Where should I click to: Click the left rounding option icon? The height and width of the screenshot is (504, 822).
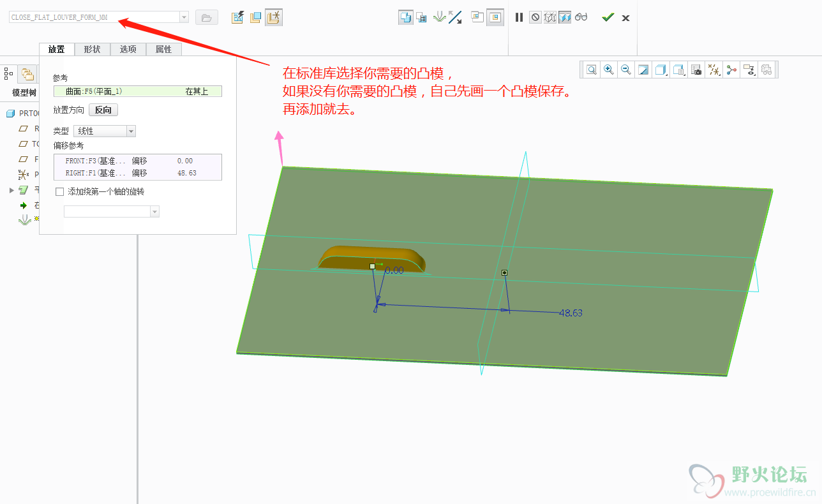coord(477,17)
